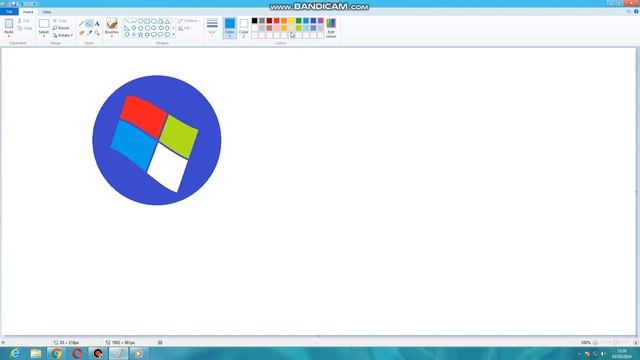Choose the Curve shape
This screenshot has height=360, width=640.
tap(133, 21)
